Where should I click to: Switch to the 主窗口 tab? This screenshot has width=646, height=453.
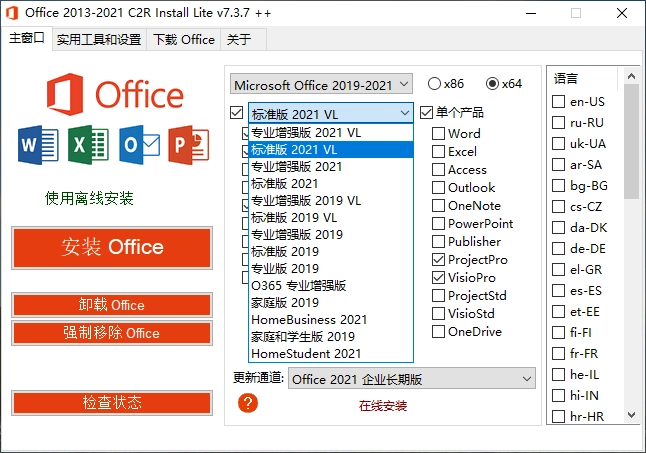pos(27,38)
